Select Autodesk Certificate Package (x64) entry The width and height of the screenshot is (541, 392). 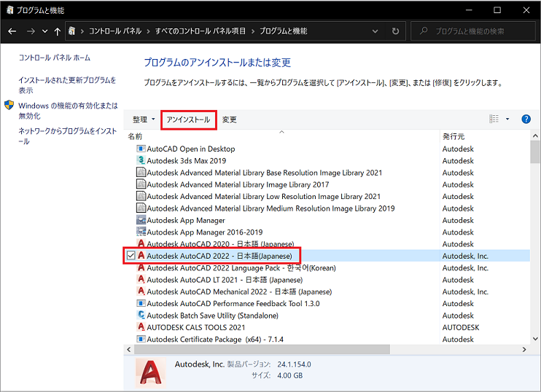[215, 340]
